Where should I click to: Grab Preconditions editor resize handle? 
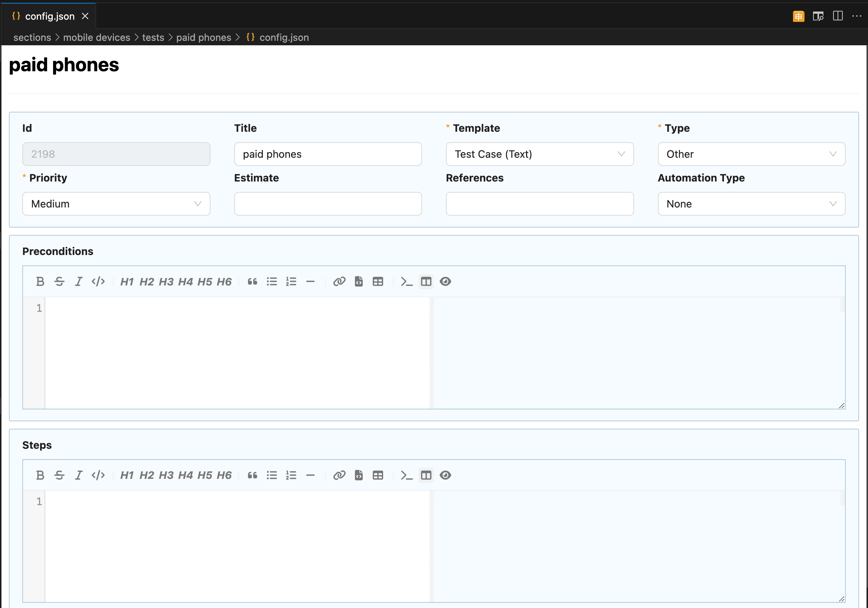pyautogui.click(x=842, y=405)
